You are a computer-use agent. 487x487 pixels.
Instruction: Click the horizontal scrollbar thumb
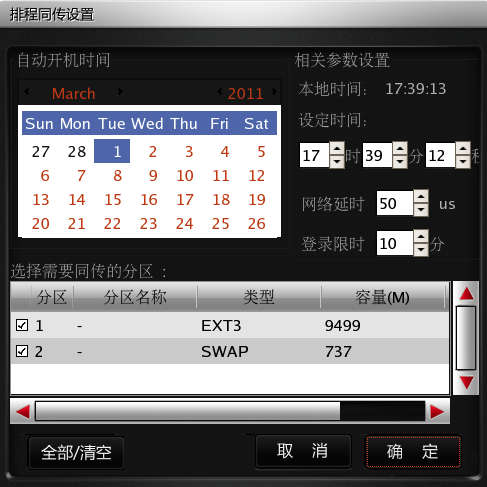pyautogui.click(x=188, y=411)
